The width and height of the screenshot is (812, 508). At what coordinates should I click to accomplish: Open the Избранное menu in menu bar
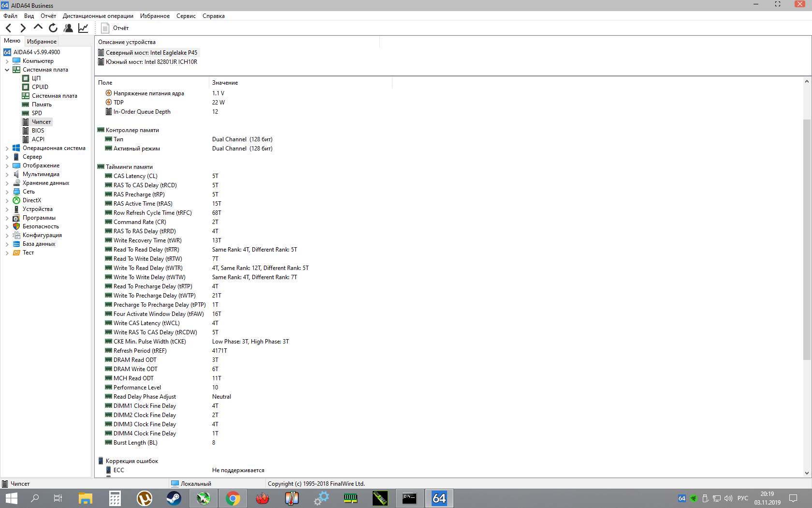(155, 16)
